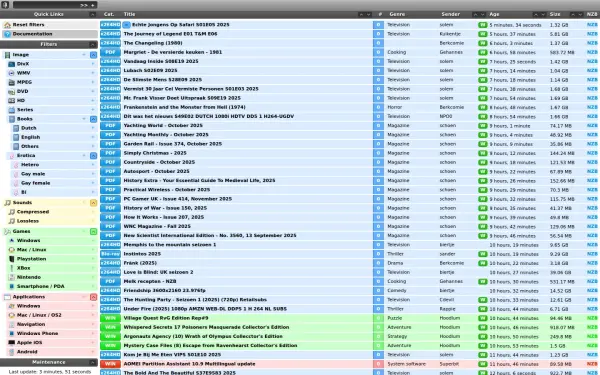Open Under Fire (2025) 1080p AMZN title
Image resolution: width=600 pixels, height=375 pixels.
click(205, 309)
